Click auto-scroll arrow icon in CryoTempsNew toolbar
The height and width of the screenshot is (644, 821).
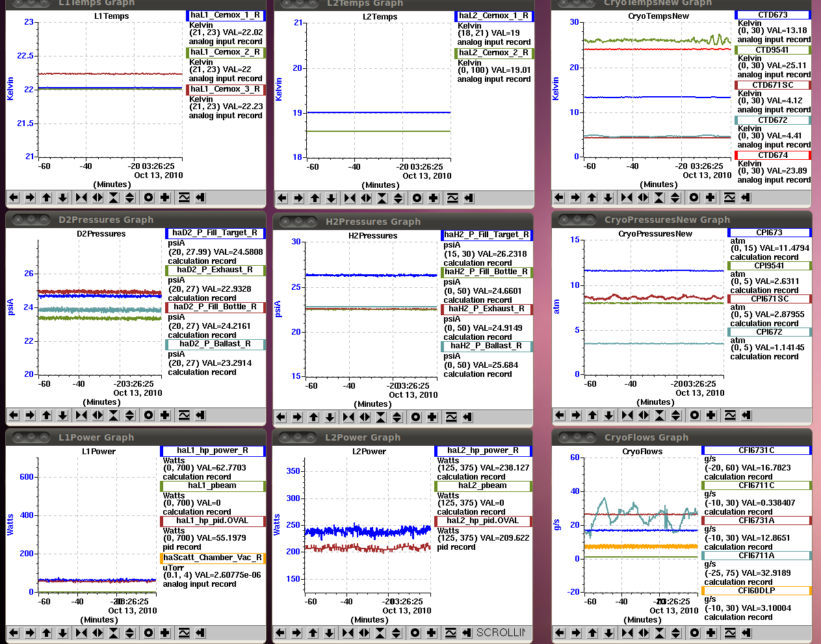746,198
